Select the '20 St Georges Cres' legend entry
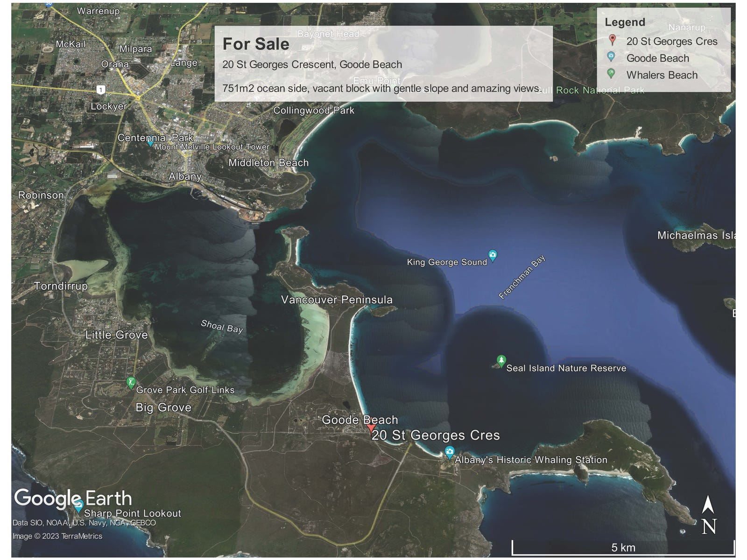Screen dimensions: 747x560 click(671, 42)
